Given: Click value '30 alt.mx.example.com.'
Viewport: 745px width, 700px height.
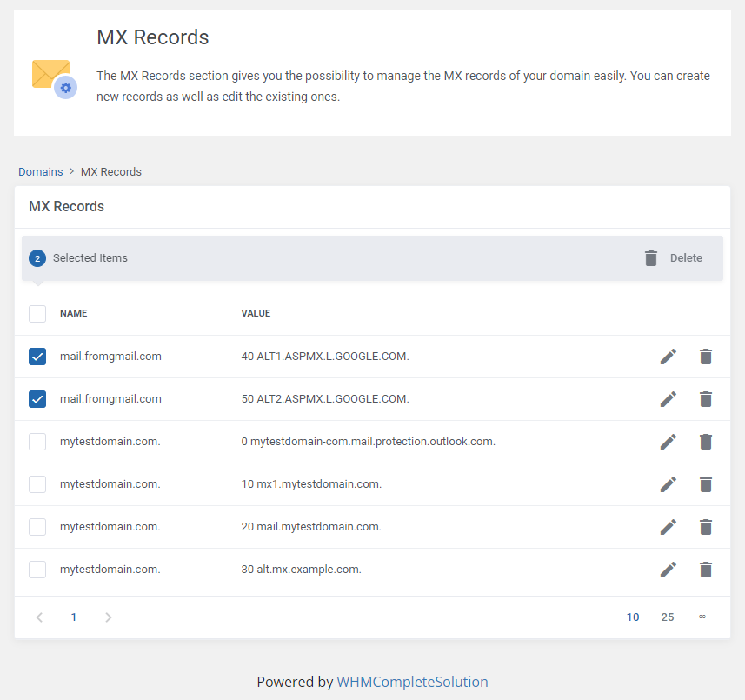Looking at the screenshot, I should coord(302,570).
